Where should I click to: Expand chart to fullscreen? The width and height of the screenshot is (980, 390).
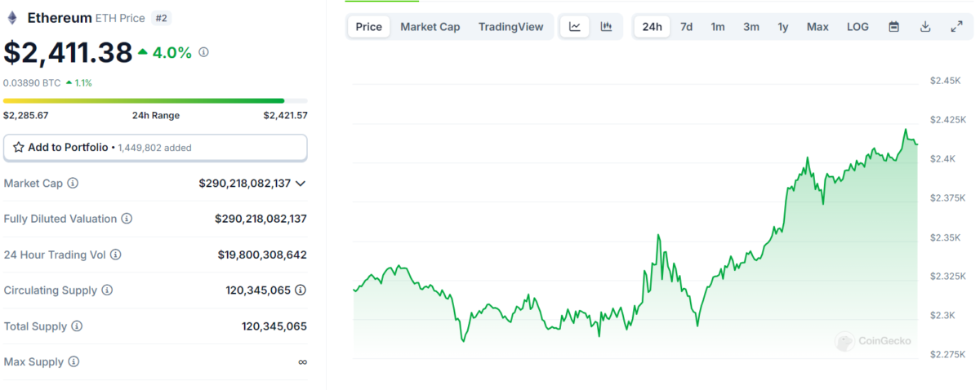(956, 27)
